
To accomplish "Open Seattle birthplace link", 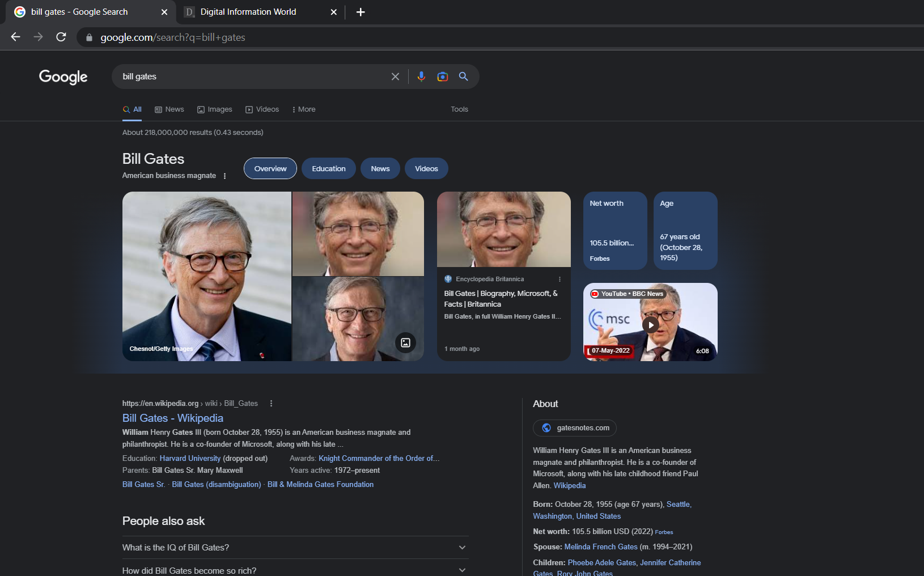I will click(x=678, y=504).
